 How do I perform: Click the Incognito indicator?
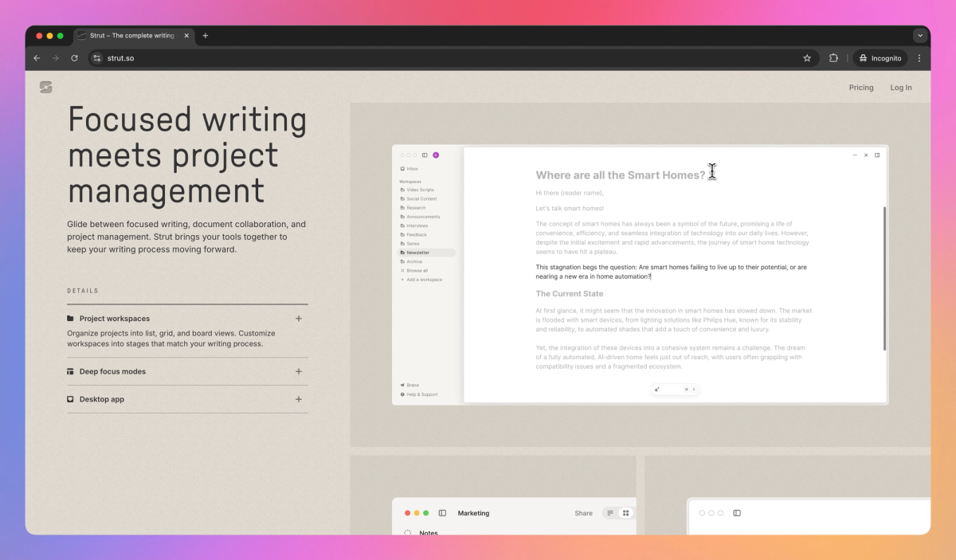880,58
